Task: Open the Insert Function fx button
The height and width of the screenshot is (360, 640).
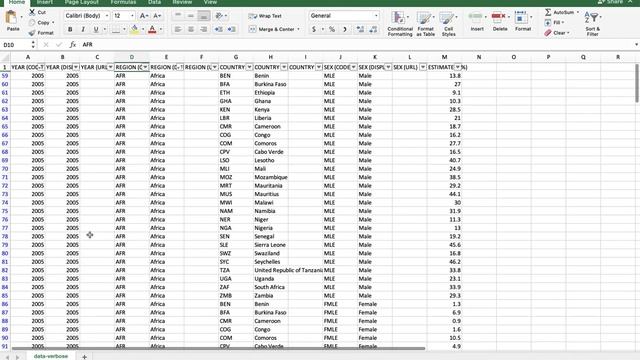Action: pos(73,44)
